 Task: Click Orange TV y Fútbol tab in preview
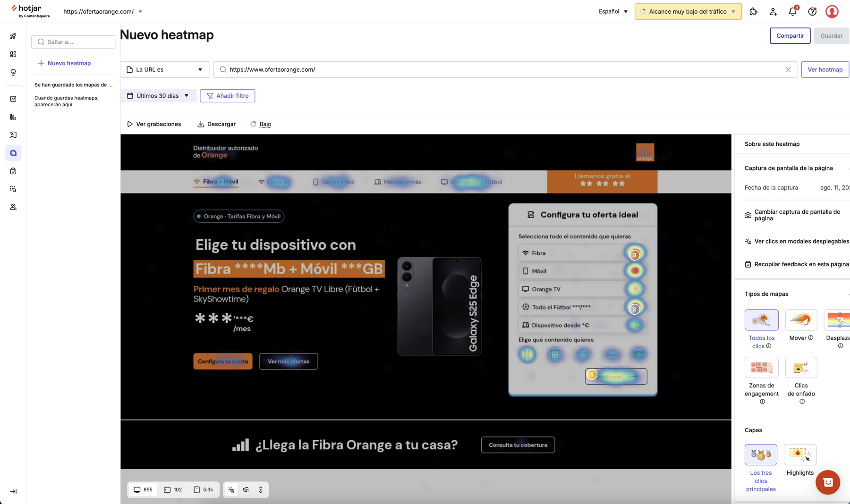pos(471,182)
